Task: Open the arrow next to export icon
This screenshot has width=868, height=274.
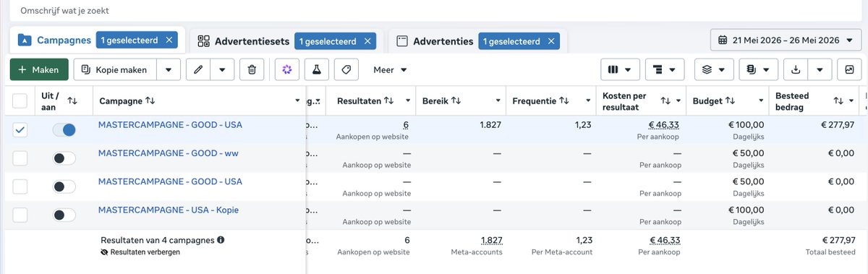Action: [x=820, y=70]
